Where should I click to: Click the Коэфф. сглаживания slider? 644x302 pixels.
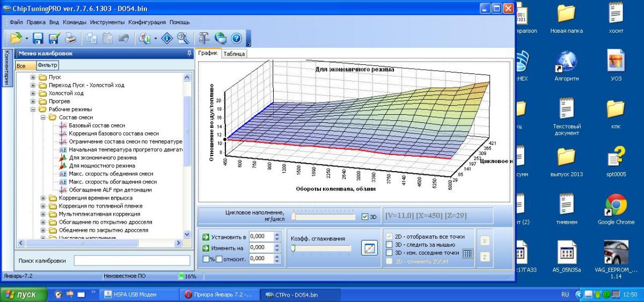coord(321,248)
